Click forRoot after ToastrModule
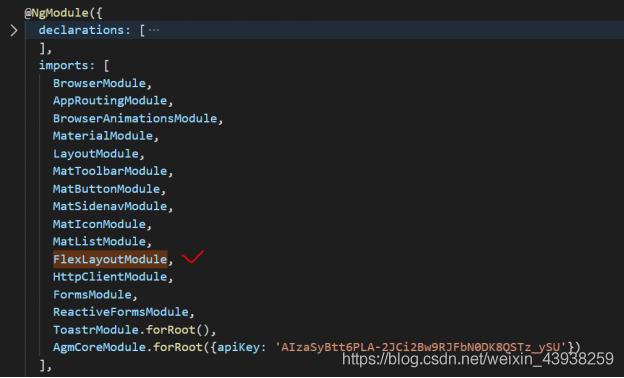Viewport: 624px width, 378px height. click(x=170, y=329)
